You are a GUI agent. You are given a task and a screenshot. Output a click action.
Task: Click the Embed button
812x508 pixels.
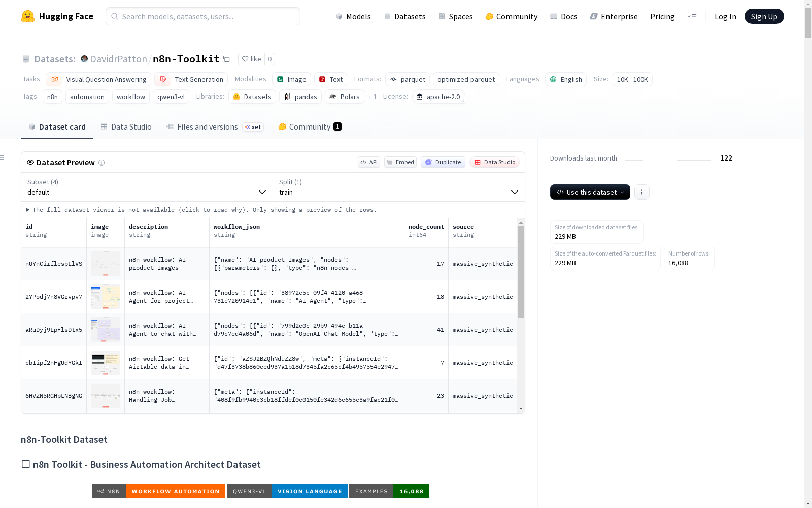pos(400,163)
